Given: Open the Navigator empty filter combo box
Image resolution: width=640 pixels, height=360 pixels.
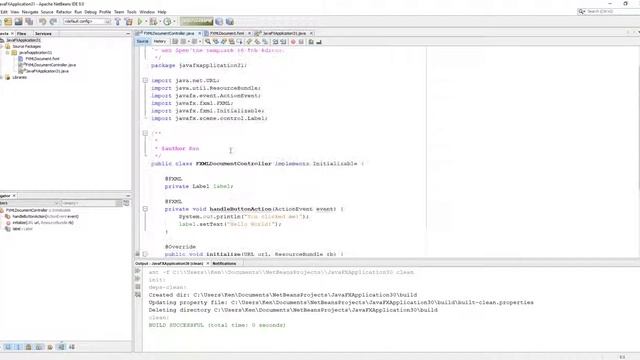Looking at the screenshot, I should point(92,203).
